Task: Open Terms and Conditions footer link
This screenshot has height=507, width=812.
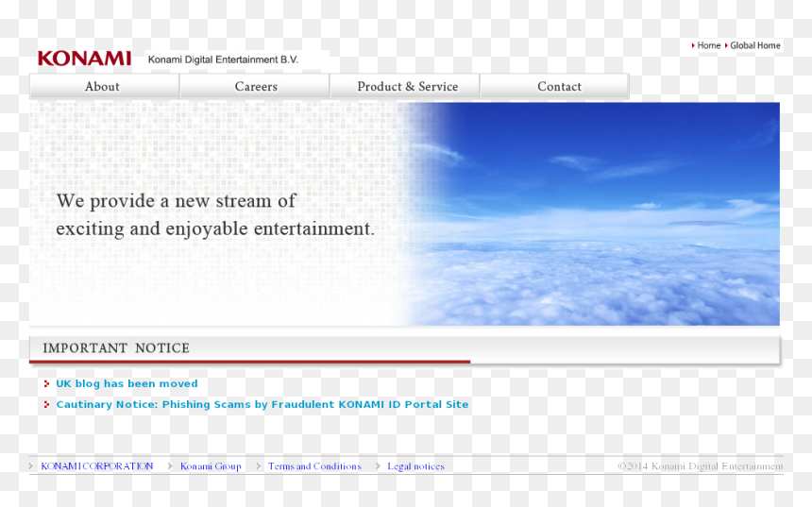Action: point(314,466)
